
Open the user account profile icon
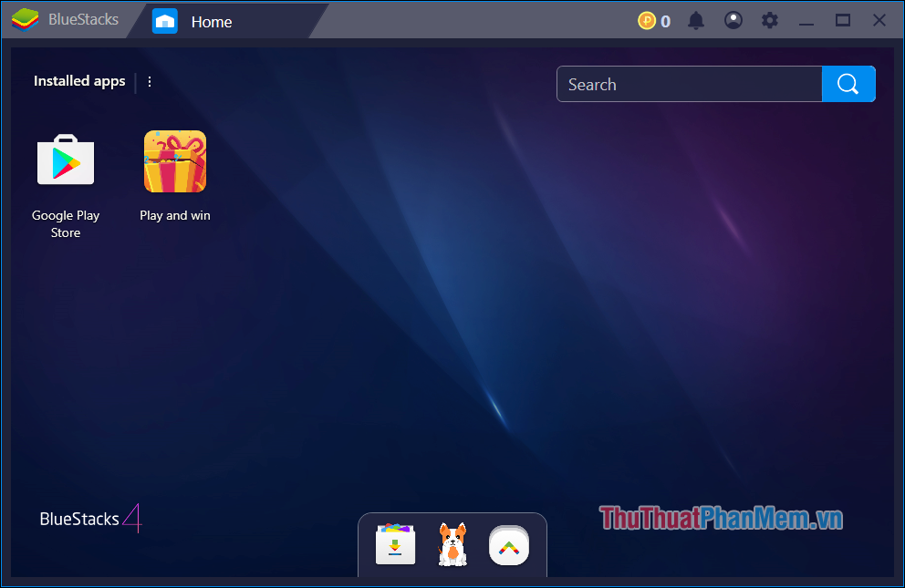point(733,20)
